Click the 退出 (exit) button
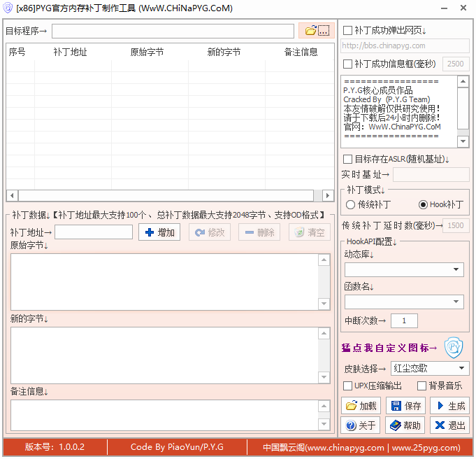The image size is (476, 459). [x=449, y=425]
